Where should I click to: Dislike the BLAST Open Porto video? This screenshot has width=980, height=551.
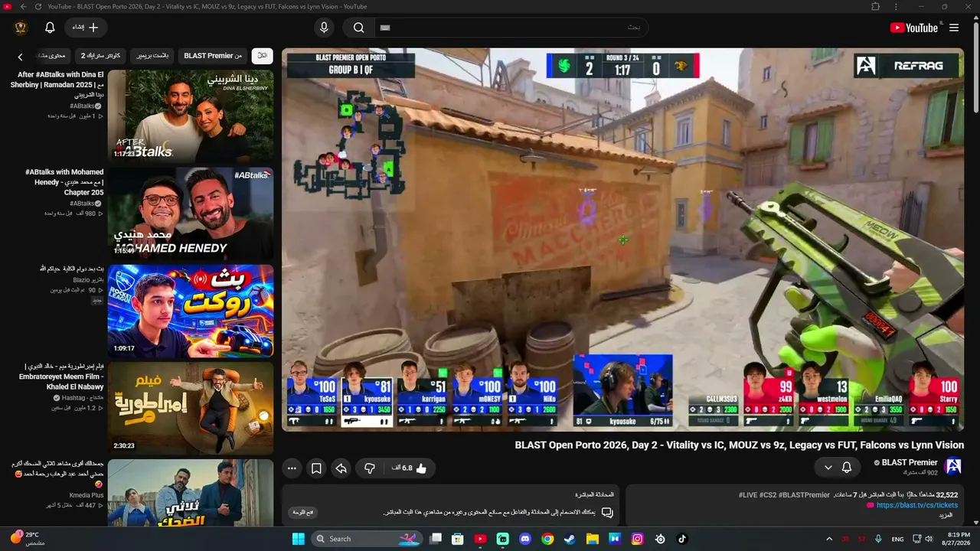coord(369,468)
